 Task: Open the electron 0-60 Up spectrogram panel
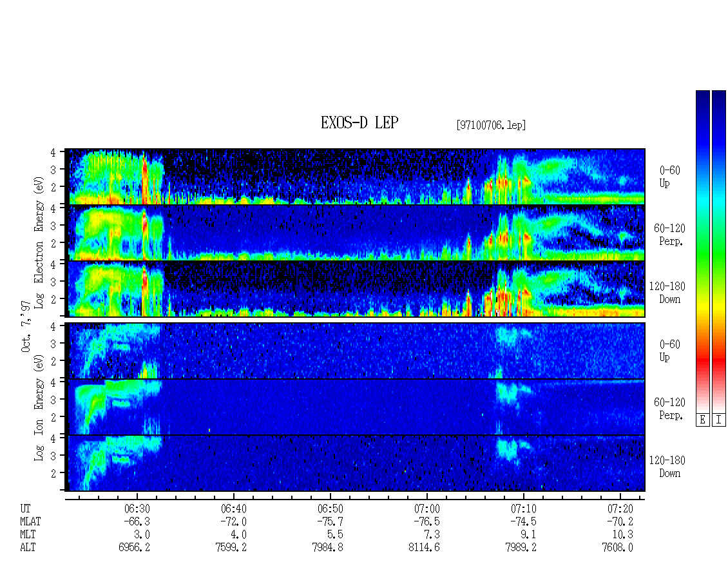[356, 177]
